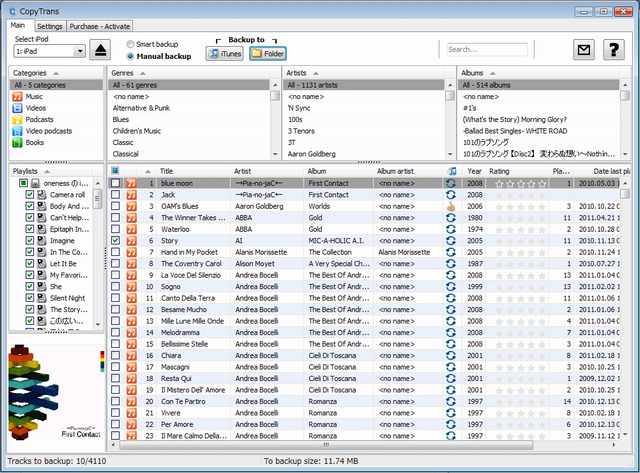Screen dimensions: 640x473
Task: Click the iTunes status column header icon
Action: 451,171
